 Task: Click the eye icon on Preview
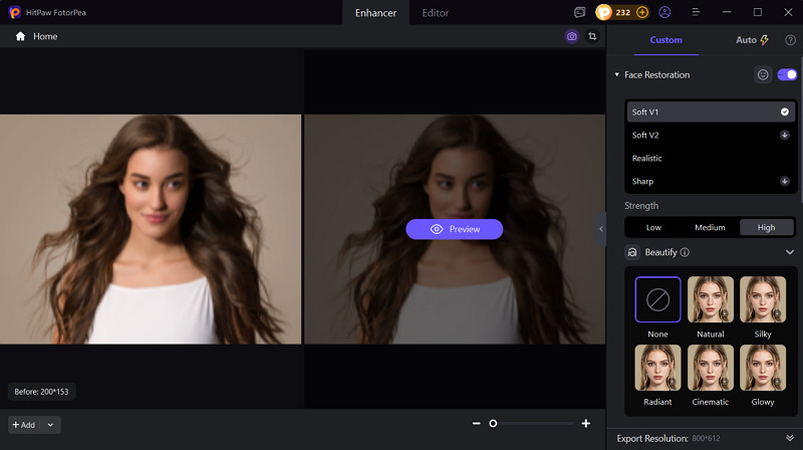pos(436,229)
